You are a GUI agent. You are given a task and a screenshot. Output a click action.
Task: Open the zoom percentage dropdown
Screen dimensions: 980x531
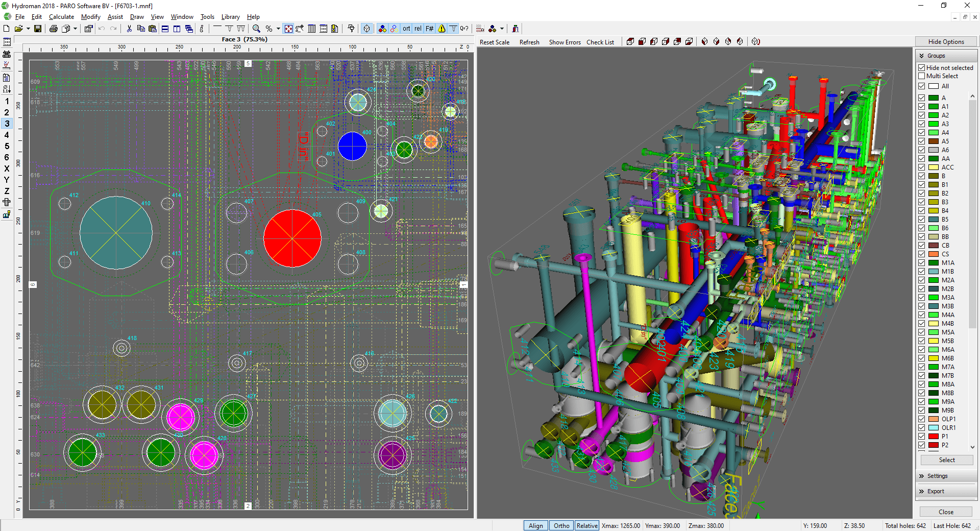pyautogui.click(x=277, y=29)
